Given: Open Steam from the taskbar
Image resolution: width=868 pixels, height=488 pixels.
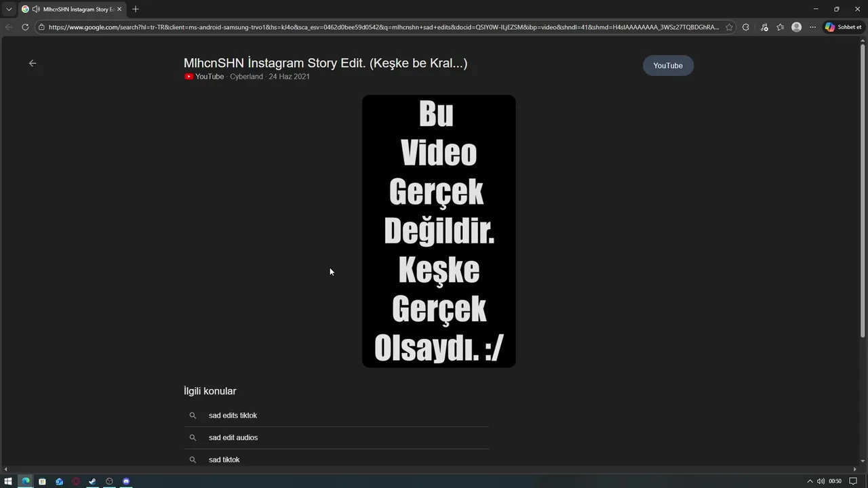Looking at the screenshot, I should click(92, 481).
